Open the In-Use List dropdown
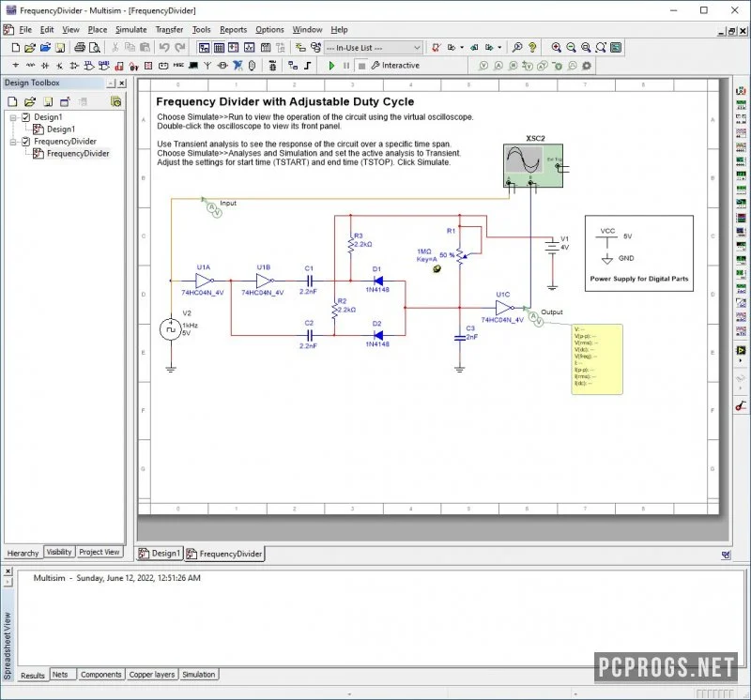Image resolution: width=751 pixels, height=700 pixels. [x=373, y=48]
